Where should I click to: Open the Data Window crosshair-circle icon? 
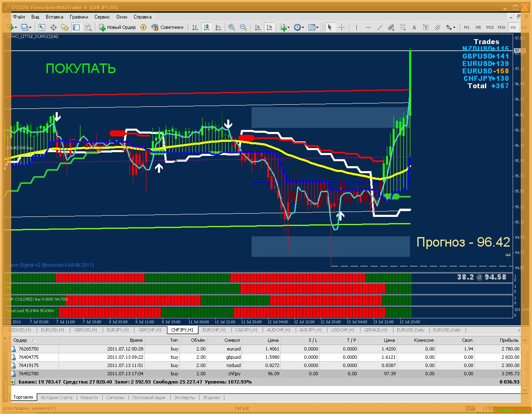click(x=53, y=27)
